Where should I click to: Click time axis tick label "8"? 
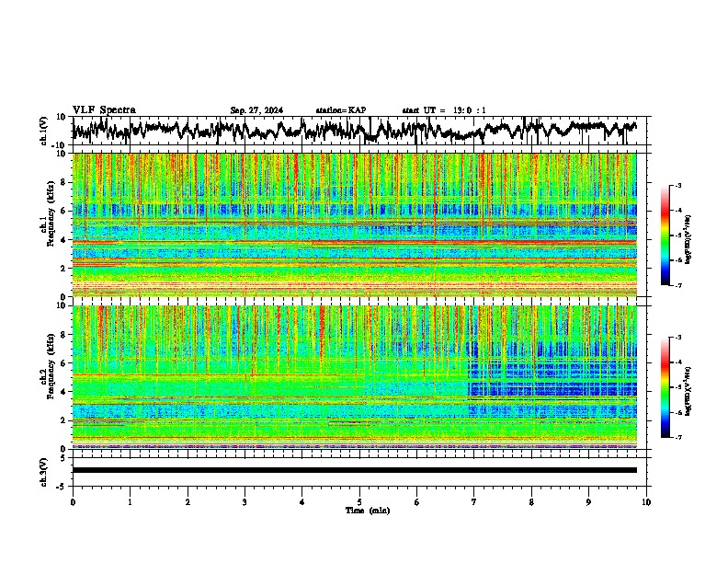coord(531,502)
